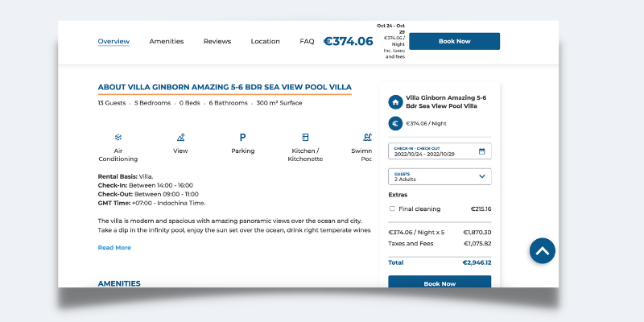Image resolution: width=644 pixels, height=322 pixels.
Task: Tick the Final cleaning checkbox
Action: 392,208
